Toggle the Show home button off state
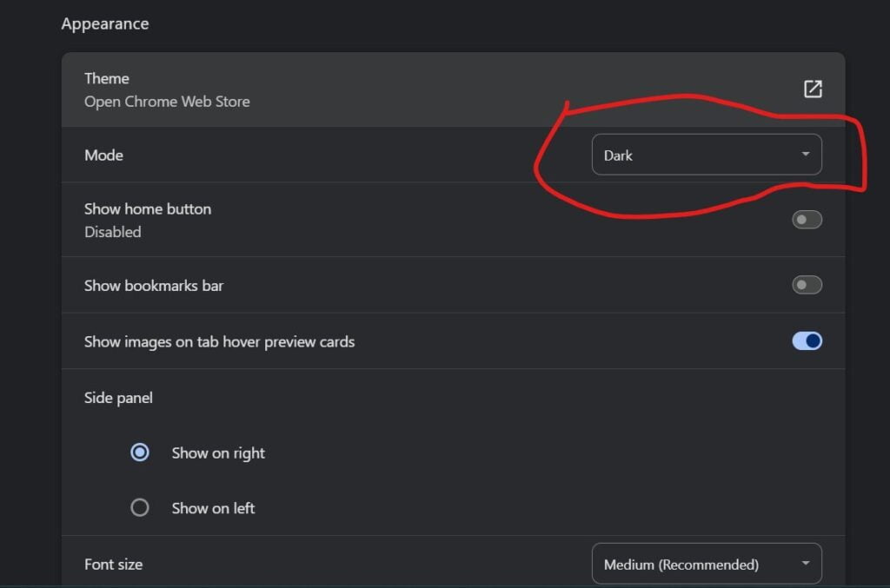The image size is (890, 588). (807, 219)
